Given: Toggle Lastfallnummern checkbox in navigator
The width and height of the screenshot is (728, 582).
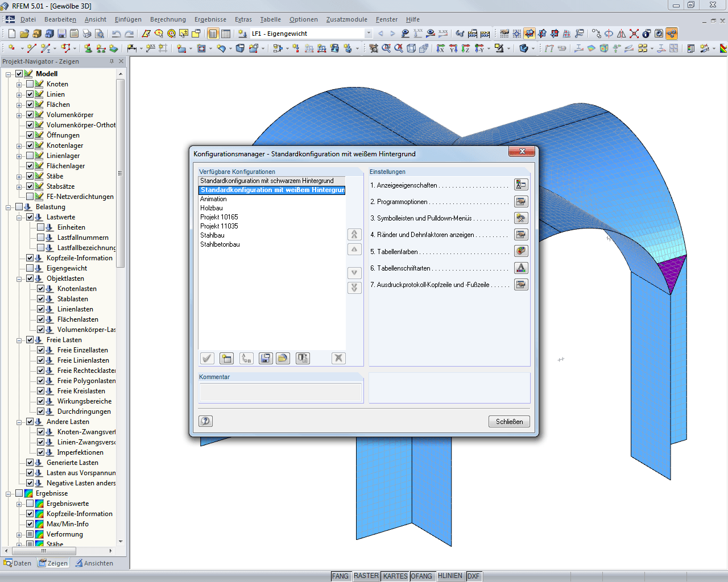Looking at the screenshot, I should coord(41,238).
